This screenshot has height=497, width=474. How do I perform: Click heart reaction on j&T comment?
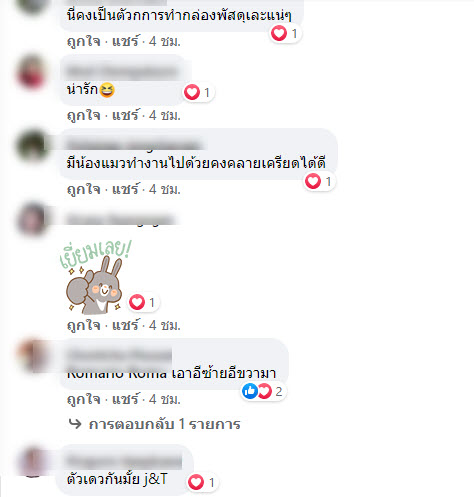click(196, 482)
